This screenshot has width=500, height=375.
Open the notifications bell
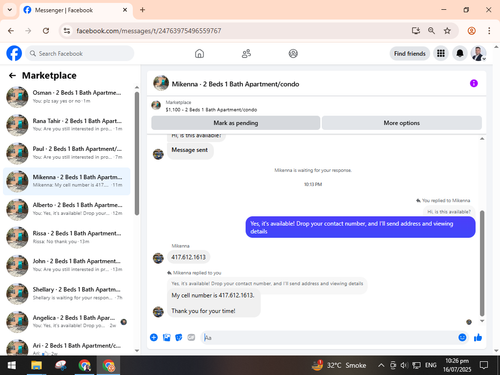tap(460, 53)
